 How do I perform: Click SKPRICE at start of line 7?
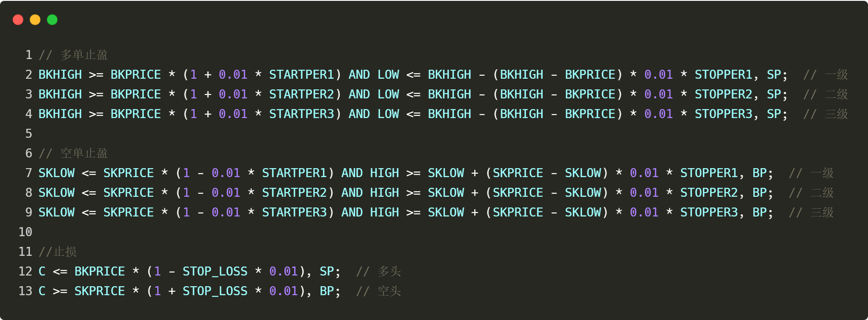128,173
